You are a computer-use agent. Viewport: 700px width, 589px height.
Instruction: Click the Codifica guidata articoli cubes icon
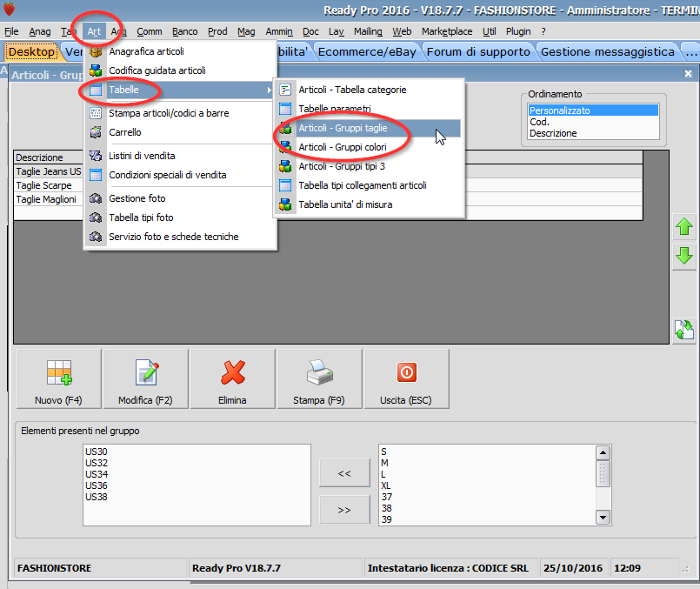tap(96, 70)
